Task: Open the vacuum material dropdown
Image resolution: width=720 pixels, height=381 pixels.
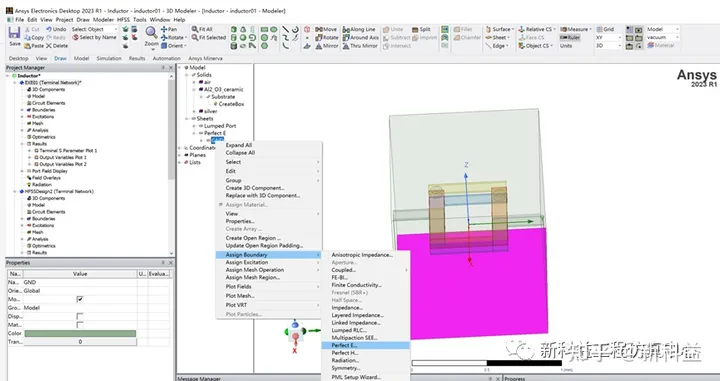Action: pos(663,37)
